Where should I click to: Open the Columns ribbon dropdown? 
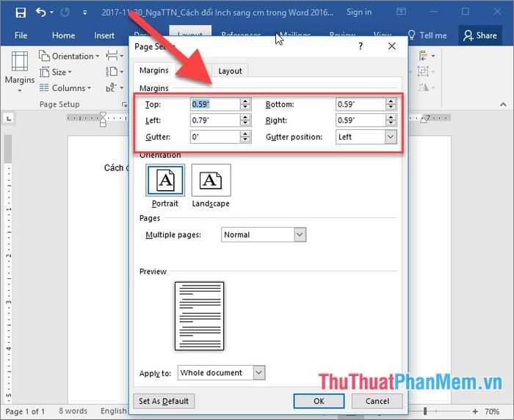click(x=65, y=88)
